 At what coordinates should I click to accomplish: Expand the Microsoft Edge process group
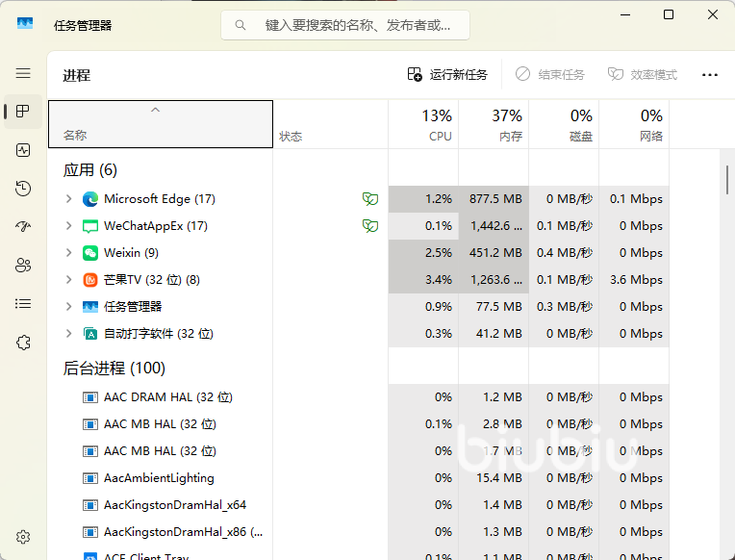point(68,199)
